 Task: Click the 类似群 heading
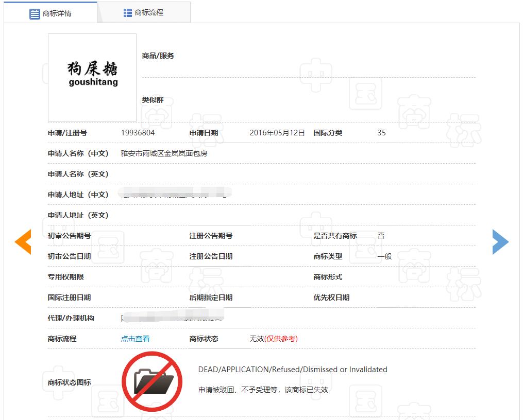[153, 100]
